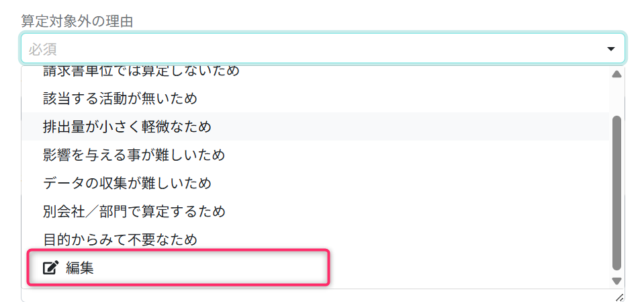The height and width of the screenshot is (302, 644).
Task: Click the dropdown caret arrow icon
Action: [611, 49]
